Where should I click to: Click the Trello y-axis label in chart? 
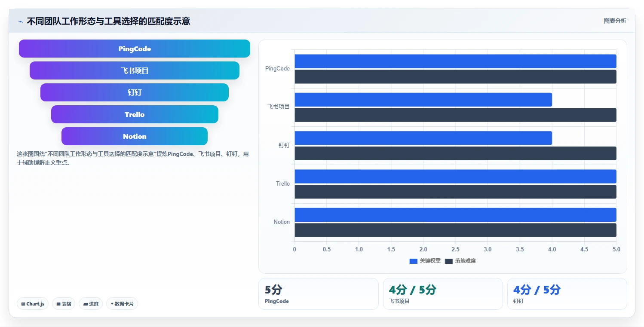pyautogui.click(x=283, y=184)
